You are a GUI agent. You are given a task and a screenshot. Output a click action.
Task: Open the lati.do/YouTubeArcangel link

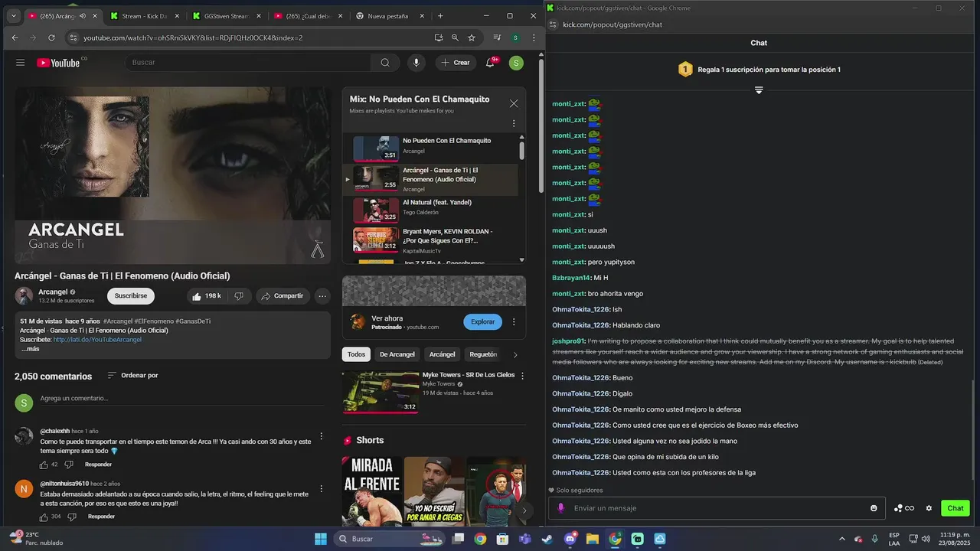point(97,340)
